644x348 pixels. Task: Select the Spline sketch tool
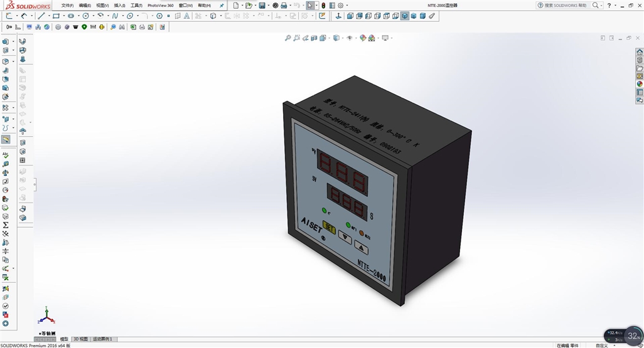(x=115, y=16)
